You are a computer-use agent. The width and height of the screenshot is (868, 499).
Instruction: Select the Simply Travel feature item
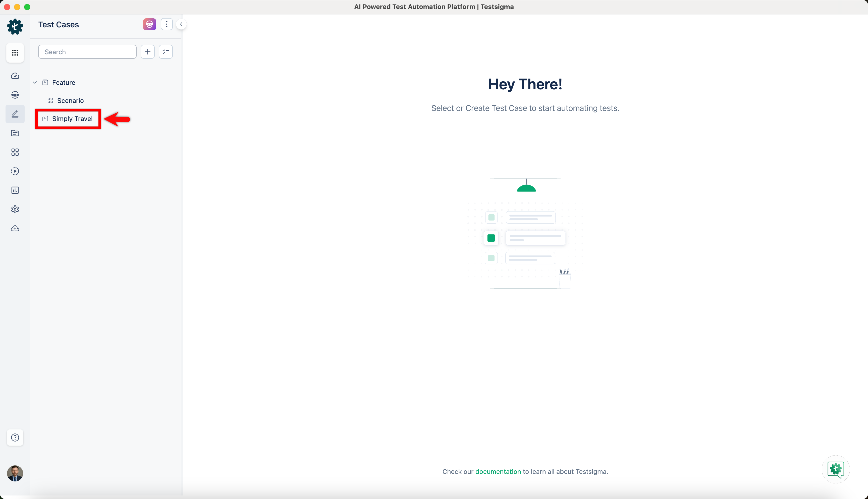(x=72, y=119)
